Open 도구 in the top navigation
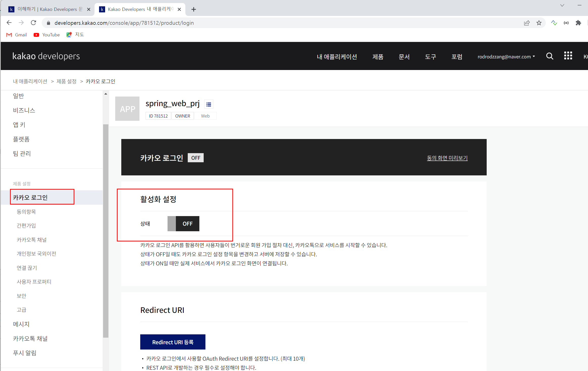The width and height of the screenshot is (588, 371). tap(430, 57)
